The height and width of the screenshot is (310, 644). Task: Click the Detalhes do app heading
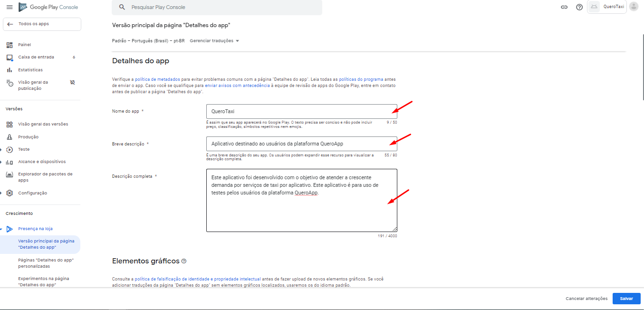(x=141, y=61)
